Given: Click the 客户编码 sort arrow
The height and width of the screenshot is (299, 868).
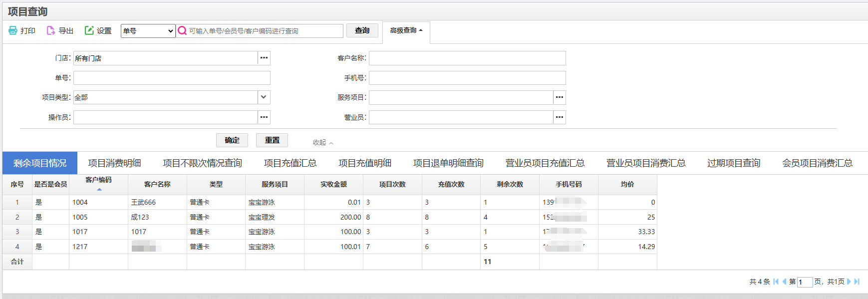Looking at the screenshot, I should tap(99, 190).
